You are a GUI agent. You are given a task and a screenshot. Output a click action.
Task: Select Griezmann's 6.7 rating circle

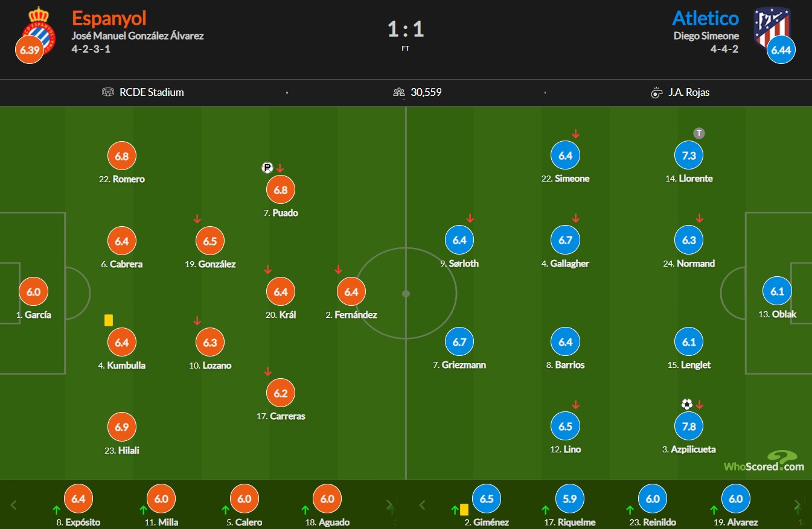tap(459, 342)
